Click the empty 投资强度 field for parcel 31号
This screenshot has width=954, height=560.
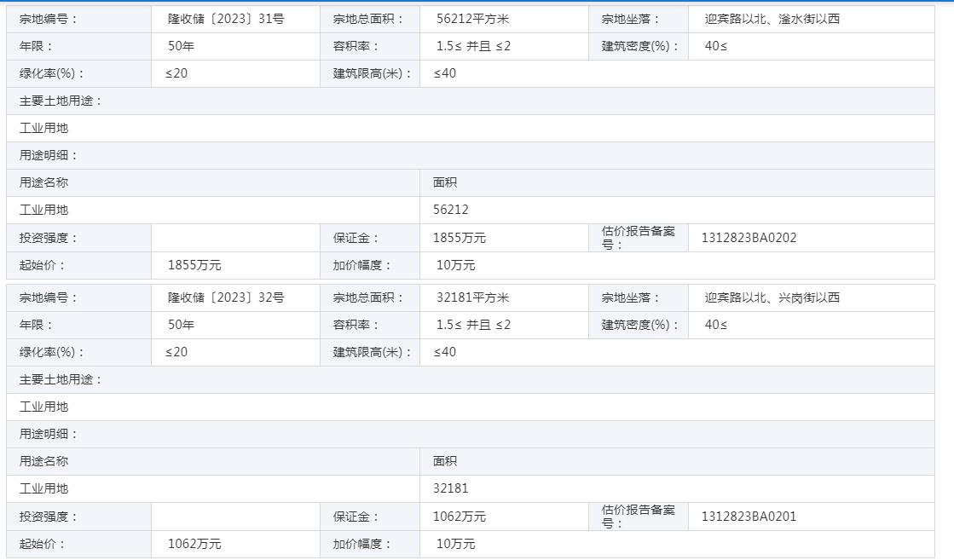(x=235, y=238)
